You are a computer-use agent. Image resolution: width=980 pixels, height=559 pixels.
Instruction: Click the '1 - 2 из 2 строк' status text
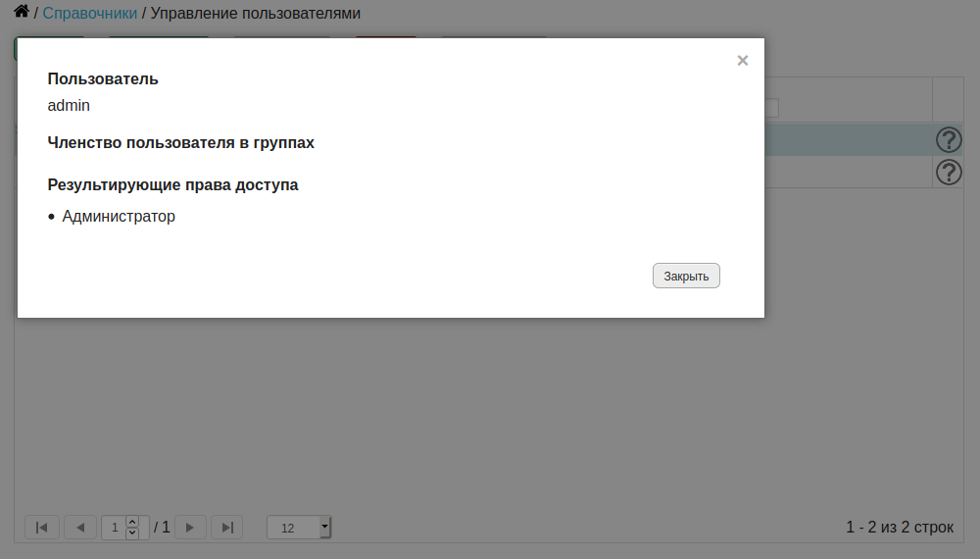(x=900, y=527)
